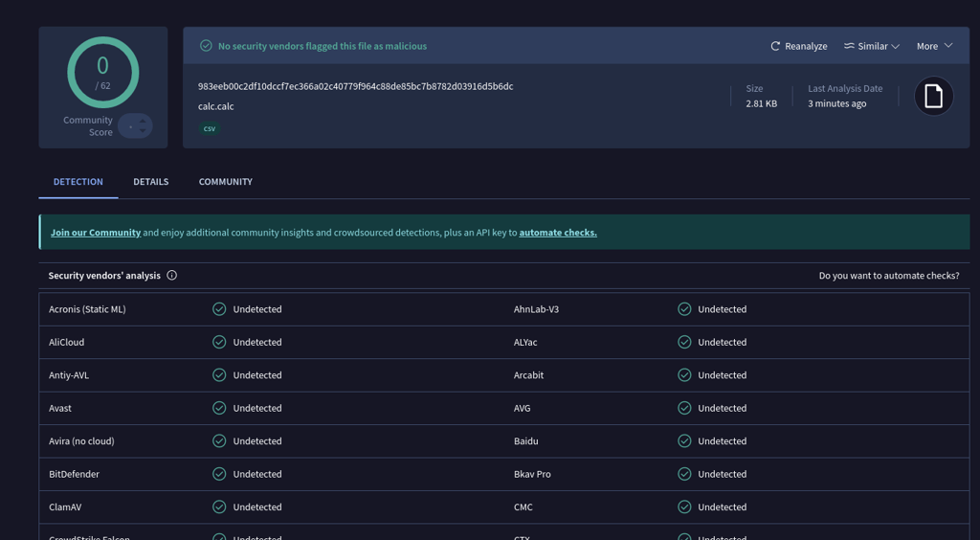Vote down on the community score

click(143, 130)
